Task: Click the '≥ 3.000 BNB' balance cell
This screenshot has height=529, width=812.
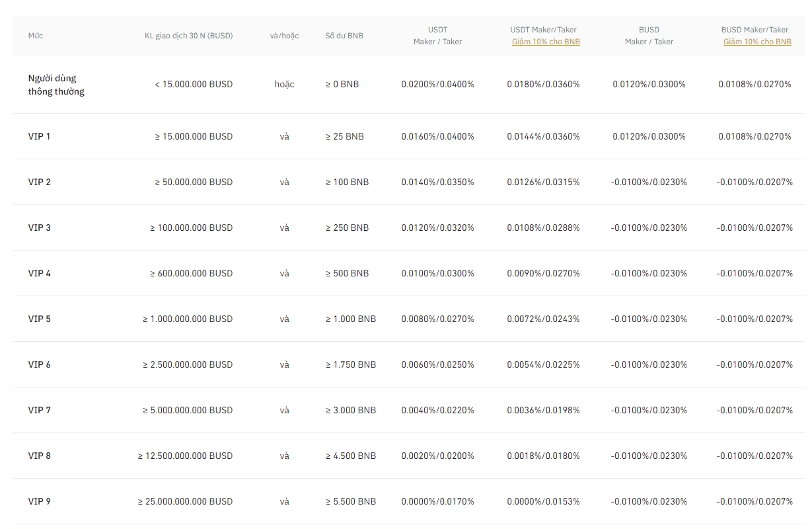Action: click(350, 410)
